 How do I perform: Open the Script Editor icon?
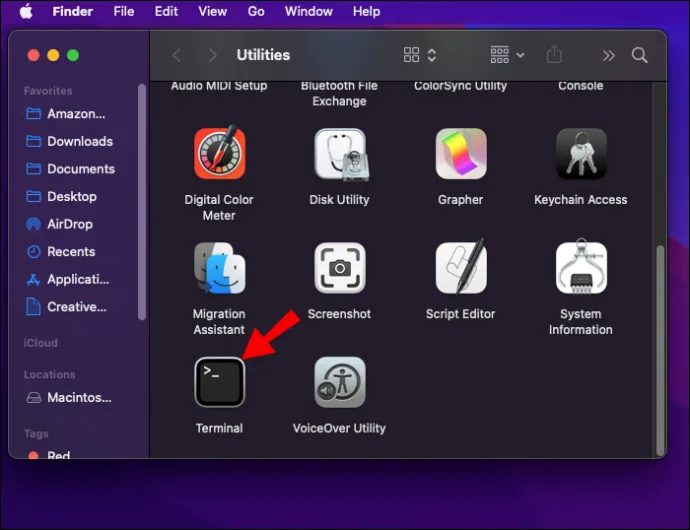(x=461, y=267)
